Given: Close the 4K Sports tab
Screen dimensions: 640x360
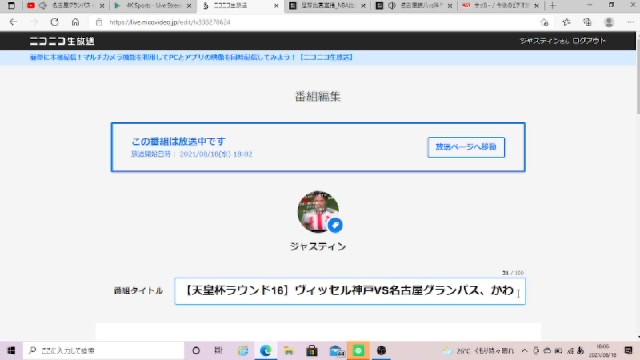Looking at the screenshot, I should pyautogui.click(x=189, y=6).
